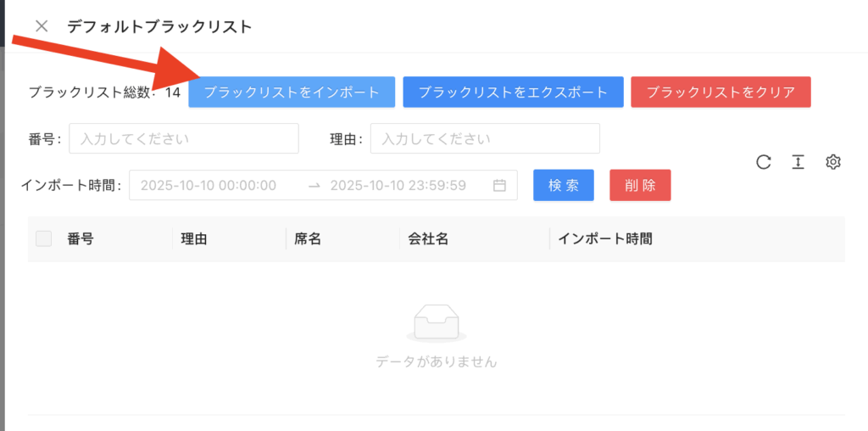The height and width of the screenshot is (431, 868).
Task: Toggle the select-all checkbox in table header
Action: pos(43,239)
